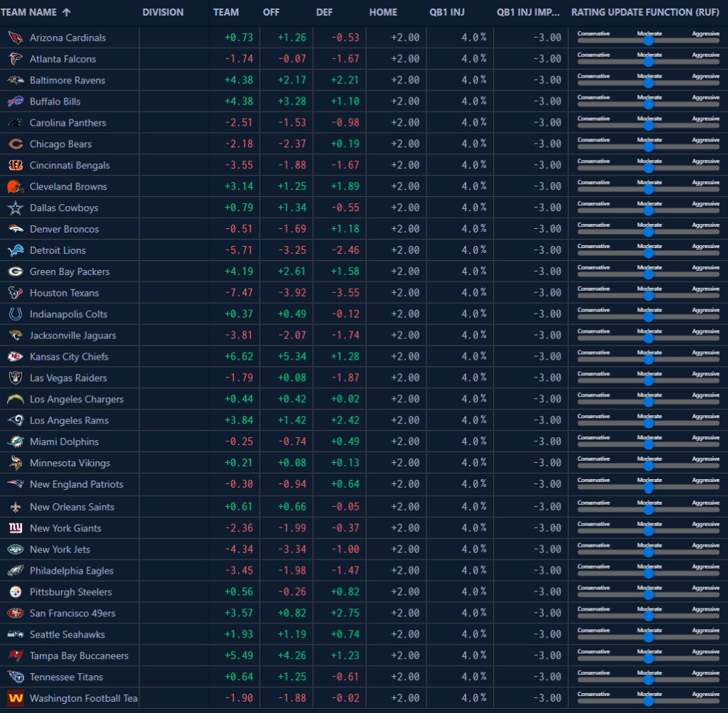Click the Jacksonville Jaguars logo
The height and width of the screenshot is (713, 728).
point(16,336)
